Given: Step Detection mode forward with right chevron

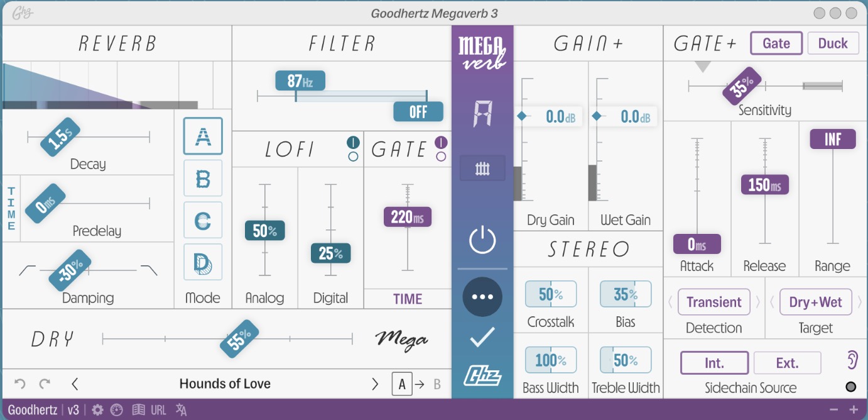Looking at the screenshot, I should [x=757, y=302].
